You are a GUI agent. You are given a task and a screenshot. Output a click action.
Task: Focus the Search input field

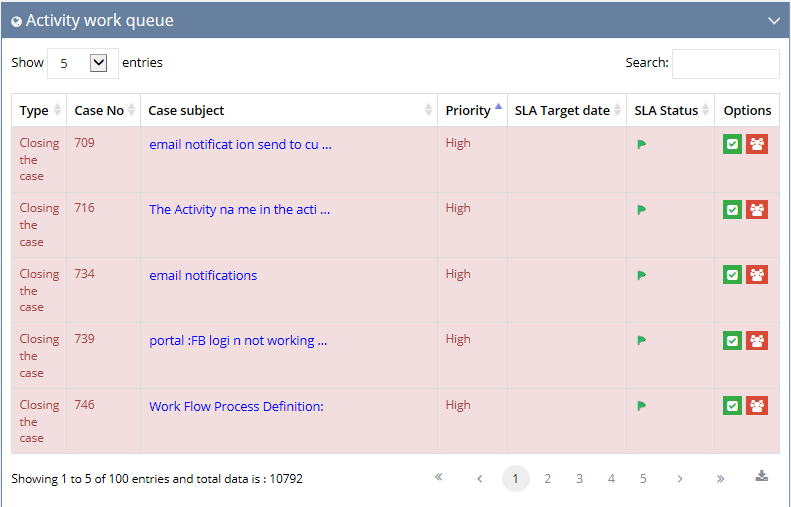tap(725, 64)
